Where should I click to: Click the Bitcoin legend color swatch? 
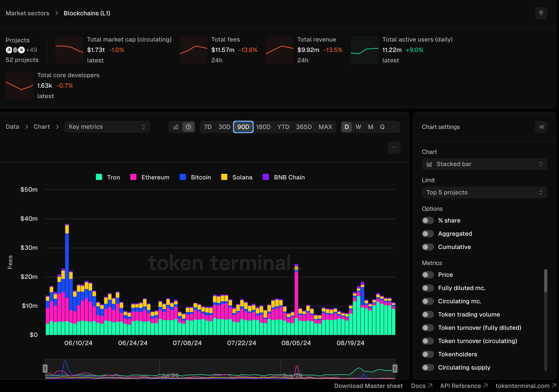pyautogui.click(x=183, y=177)
